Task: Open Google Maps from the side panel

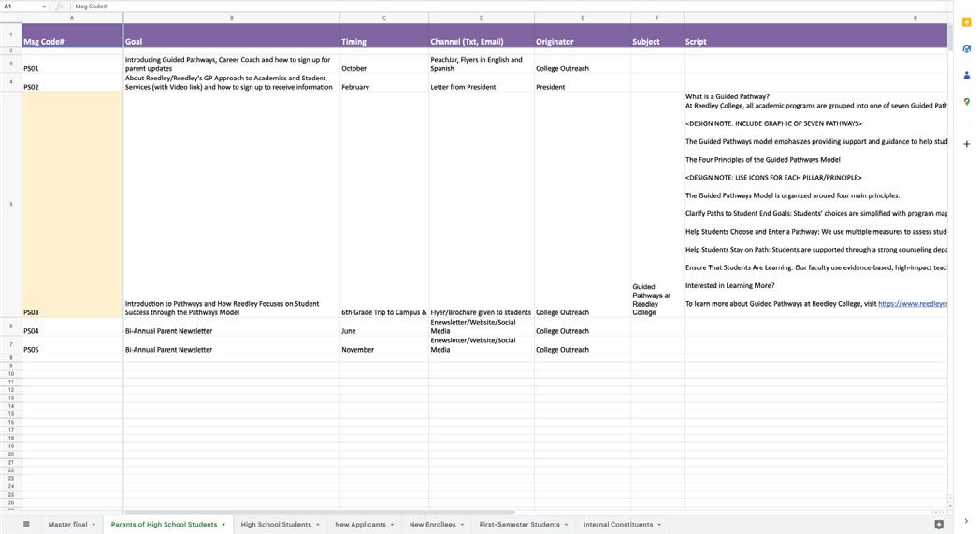Action: tap(966, 101)
